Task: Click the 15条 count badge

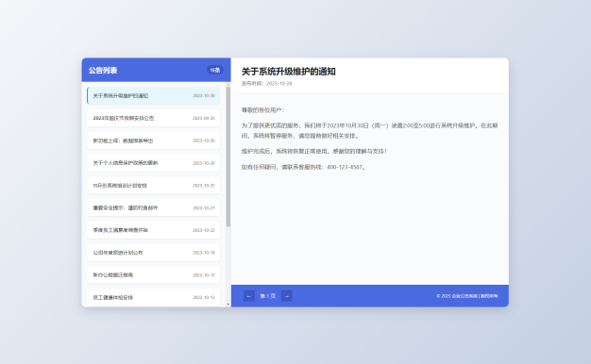Action: 215,70
